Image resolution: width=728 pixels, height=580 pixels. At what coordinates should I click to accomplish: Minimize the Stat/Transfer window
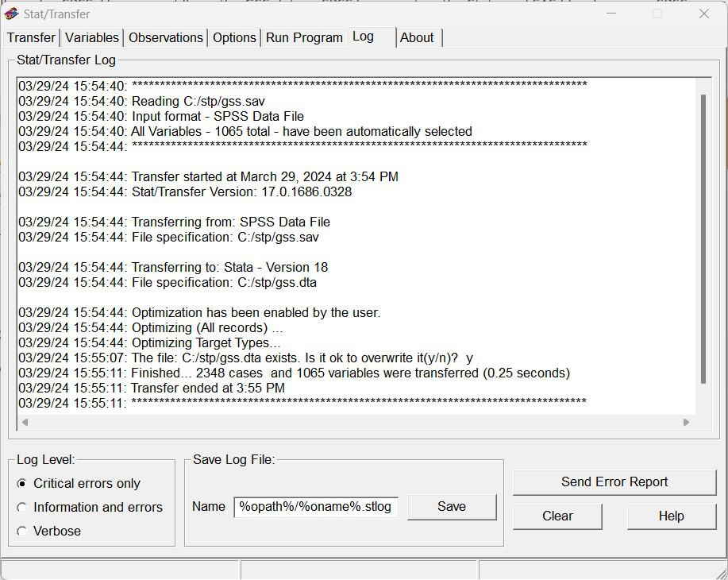[611, 14]
